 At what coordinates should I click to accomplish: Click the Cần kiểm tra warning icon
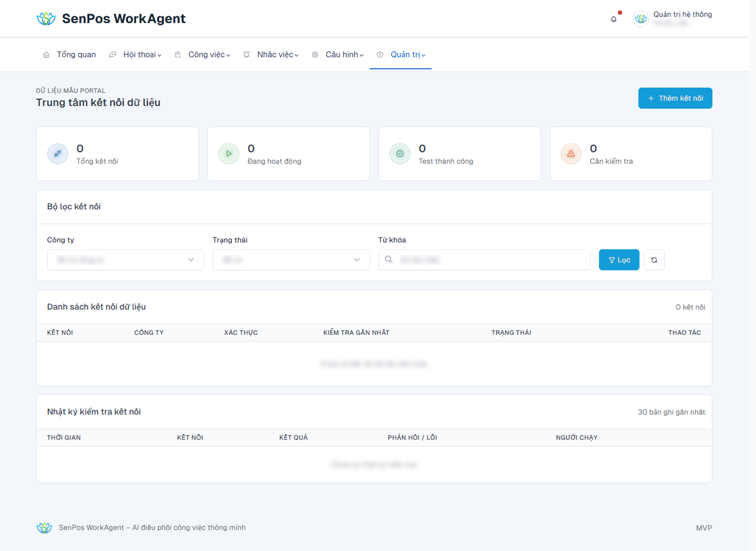click(571, 154)
